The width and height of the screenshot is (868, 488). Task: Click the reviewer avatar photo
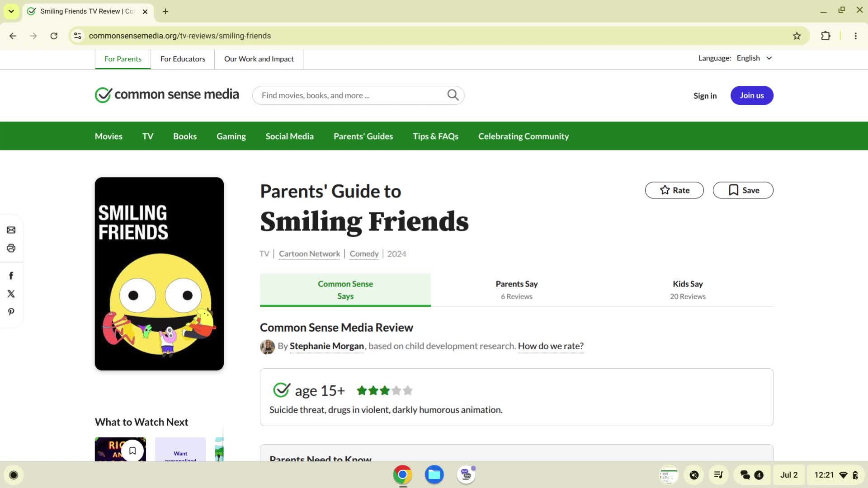[x=267, y=347]
